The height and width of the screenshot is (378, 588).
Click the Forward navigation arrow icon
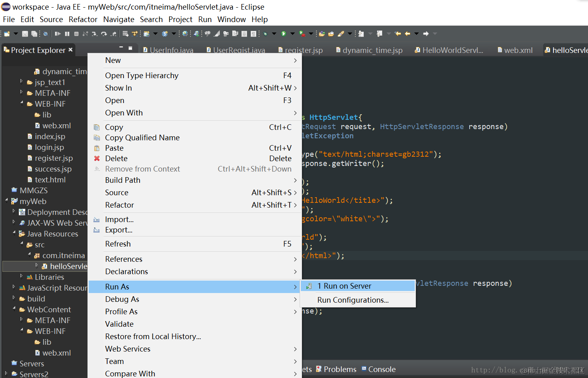pyautogui.click(x=426, y=34)
